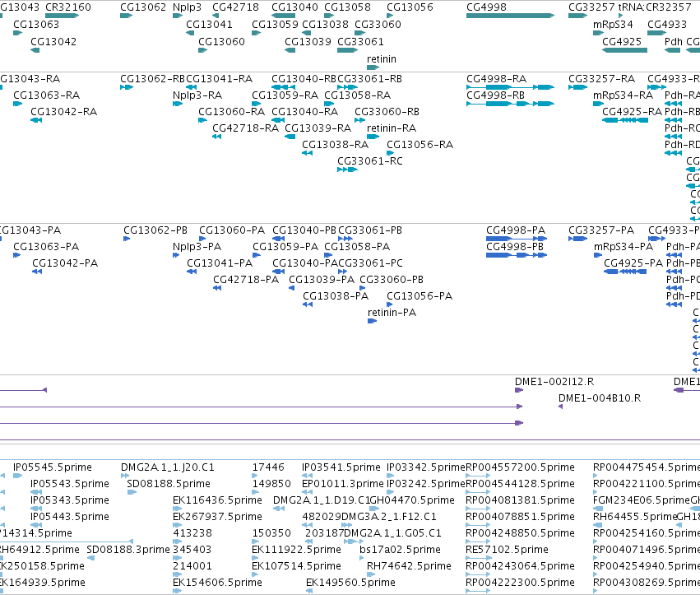This screenshot has width=700, height=595.
Task: Click the CG4925 gene label
Action: (x=622, y=41)
